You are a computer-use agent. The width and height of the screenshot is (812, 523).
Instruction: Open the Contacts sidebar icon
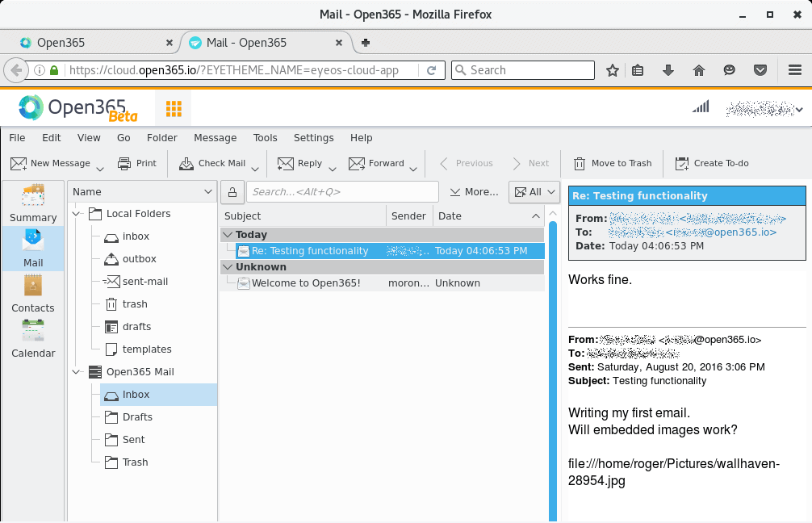(33, 286)
